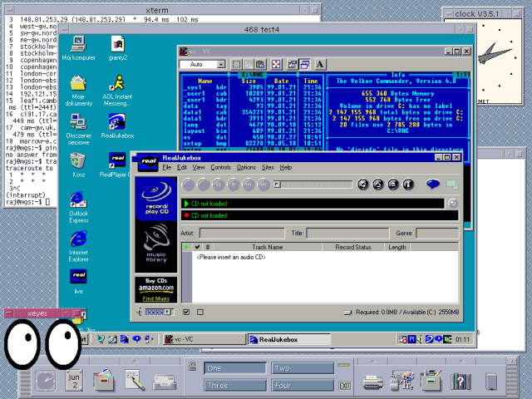Click Background icon in VC toolbar

point(304,64)
